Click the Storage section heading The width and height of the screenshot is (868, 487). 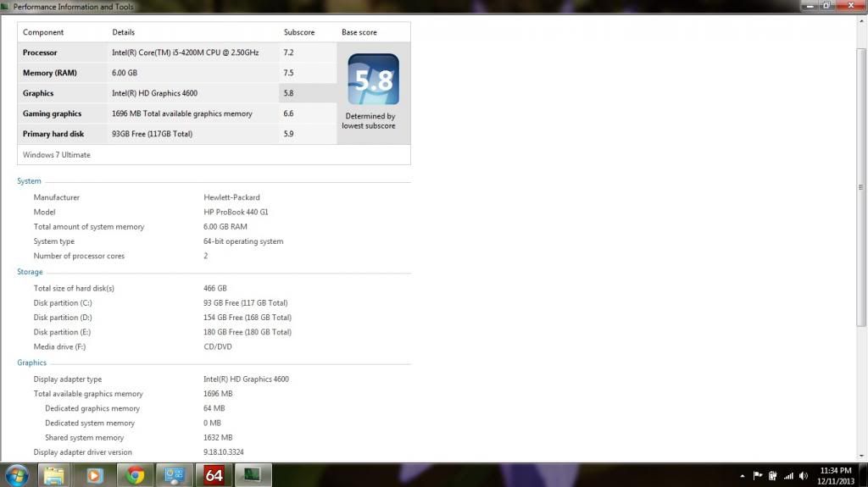tap(30, 272)
